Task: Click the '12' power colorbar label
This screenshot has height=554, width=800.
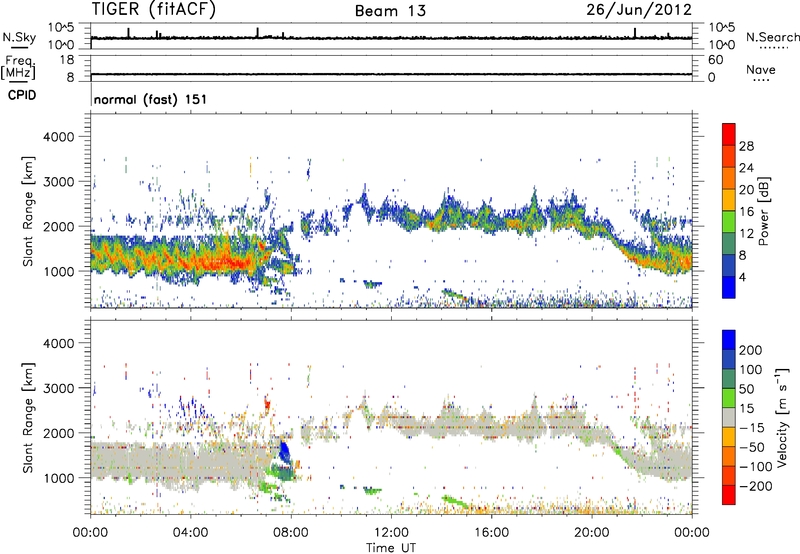Action: (x=746, y=234)
